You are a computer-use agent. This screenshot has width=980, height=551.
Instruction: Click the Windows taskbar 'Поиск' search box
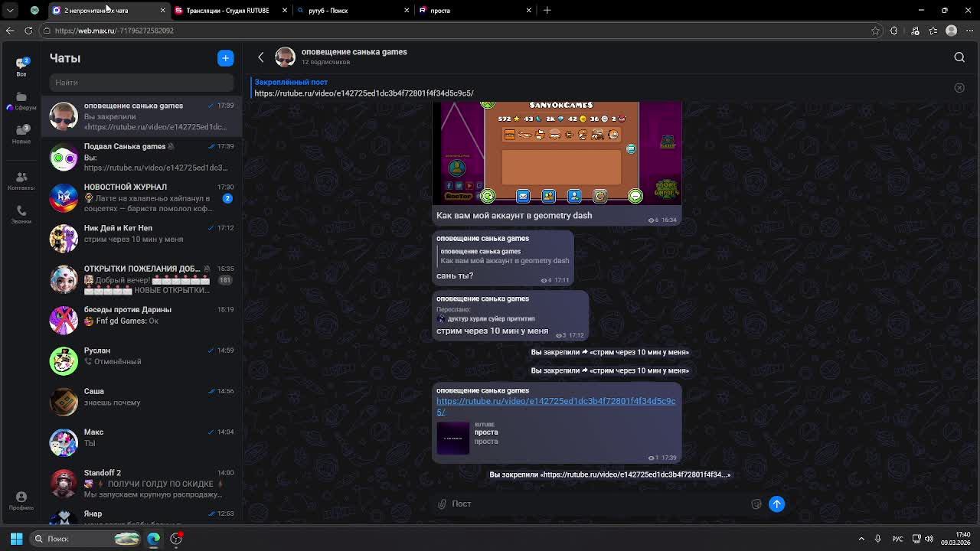click(x=87, y=539)
